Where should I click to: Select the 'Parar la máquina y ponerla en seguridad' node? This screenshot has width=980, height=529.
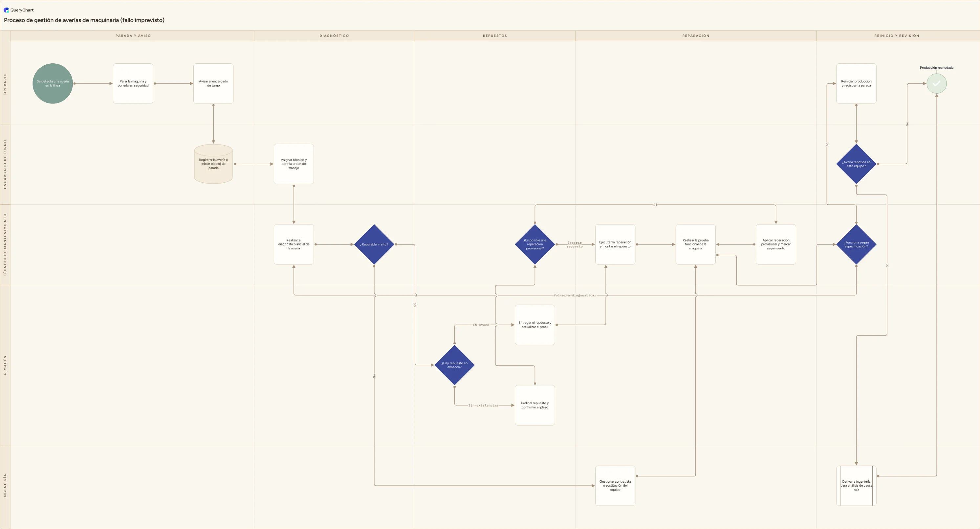pyautogui.click(x=133, y=83)
